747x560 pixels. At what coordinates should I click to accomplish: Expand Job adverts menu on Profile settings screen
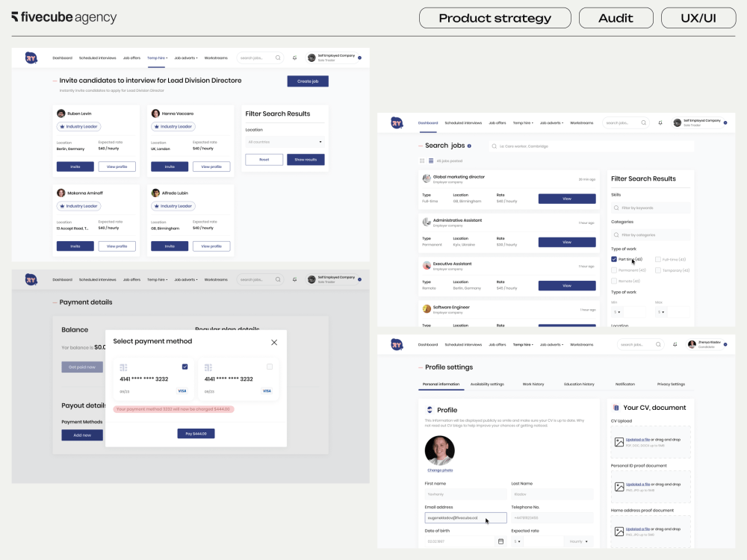pos(552,344)
